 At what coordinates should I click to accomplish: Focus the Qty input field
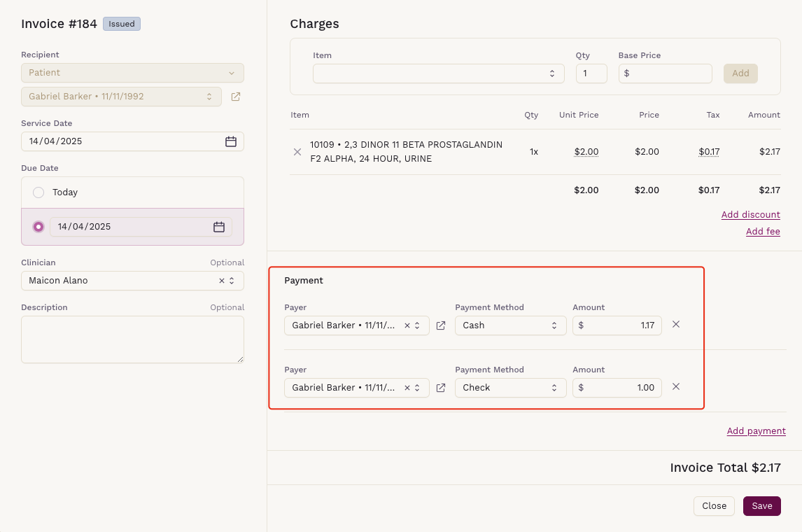591,73
